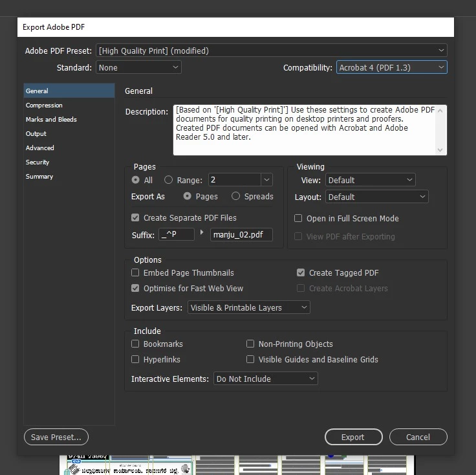Switch to the Compression category
The image size is (476, 475).
coord(69,105)
